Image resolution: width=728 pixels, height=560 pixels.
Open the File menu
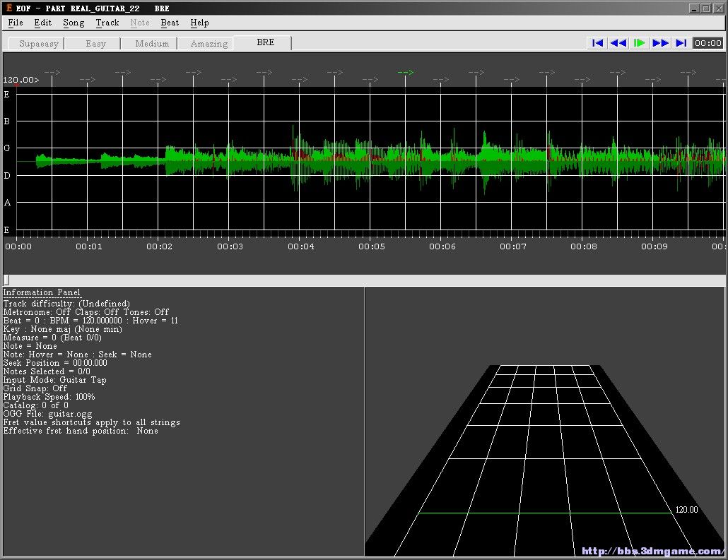(16, 23)
